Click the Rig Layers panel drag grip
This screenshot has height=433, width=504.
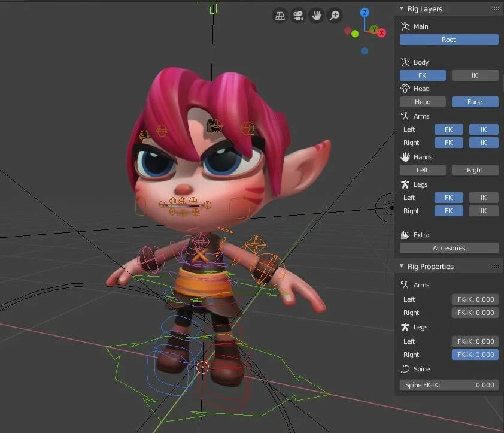point(495,9)
